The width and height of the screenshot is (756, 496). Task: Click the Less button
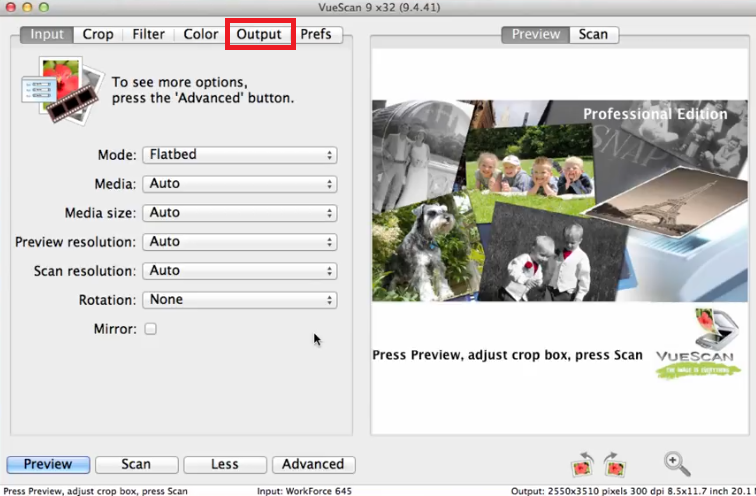(x=225, y=464)
